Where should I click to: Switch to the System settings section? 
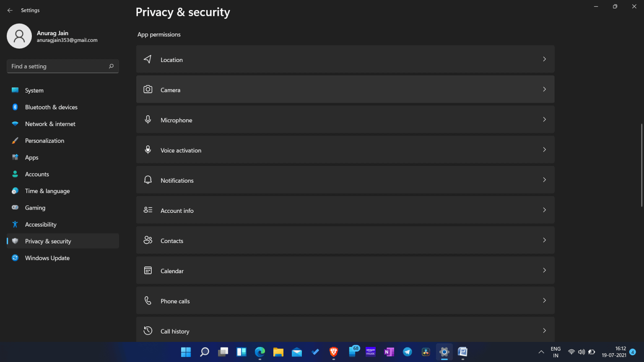click(34, 90)
